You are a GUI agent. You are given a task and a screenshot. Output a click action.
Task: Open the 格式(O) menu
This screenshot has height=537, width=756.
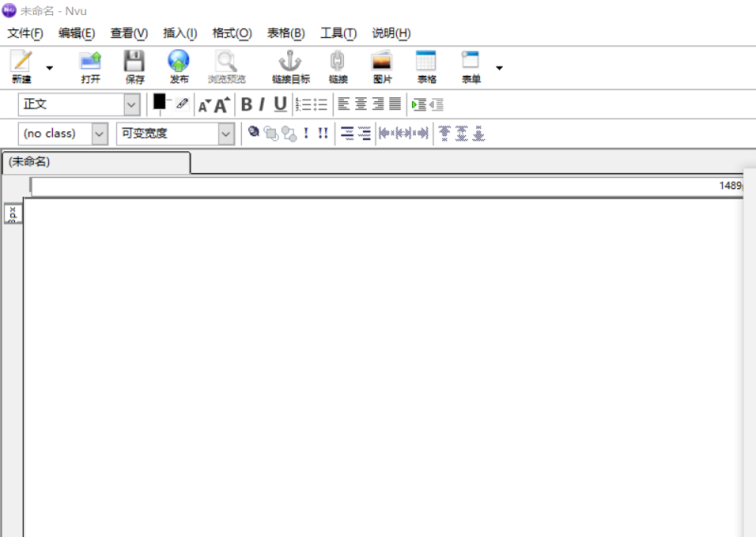[x=232, y=33]
